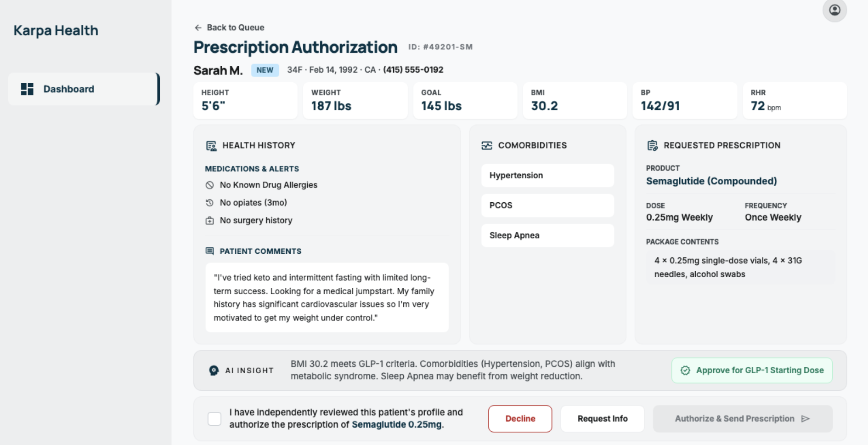Click the NEW badge next to Sarah M.

point(265,70)
